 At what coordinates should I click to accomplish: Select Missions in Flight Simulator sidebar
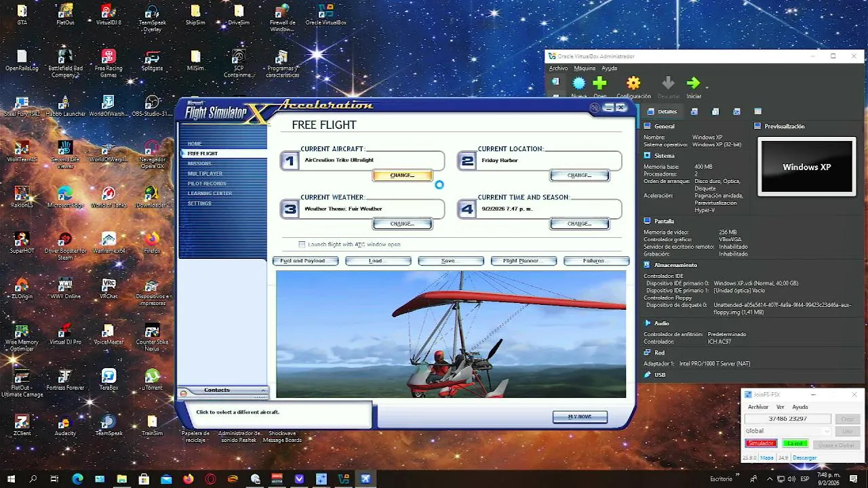click(x=200, y=163)
